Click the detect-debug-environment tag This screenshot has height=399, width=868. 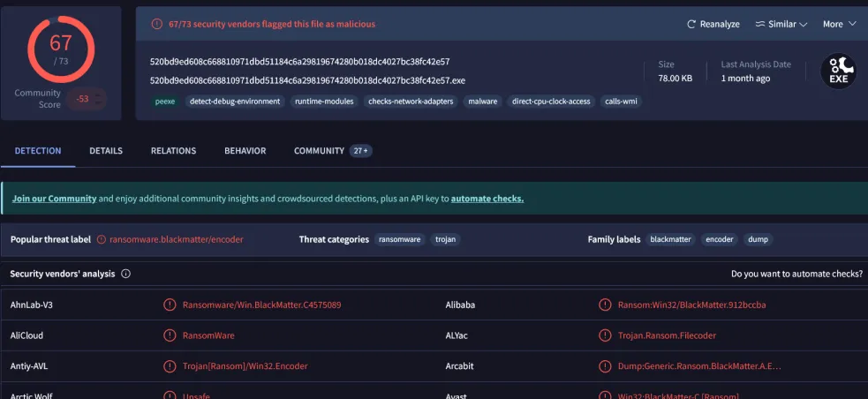[235, 102]
